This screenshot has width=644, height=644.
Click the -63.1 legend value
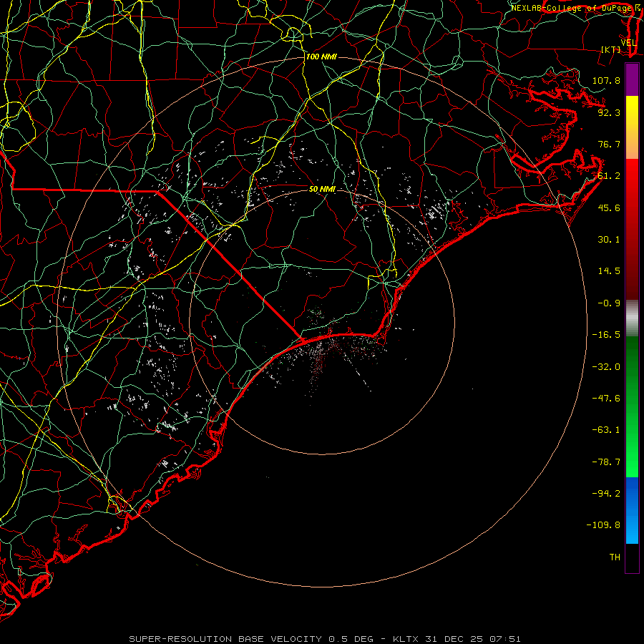point(606,430)
